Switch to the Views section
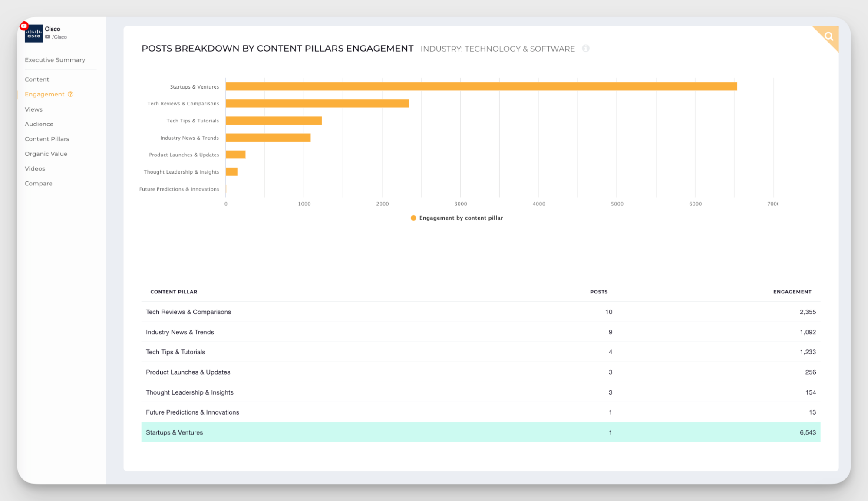This screenshot has height=501, width=868. pos(33,109)
